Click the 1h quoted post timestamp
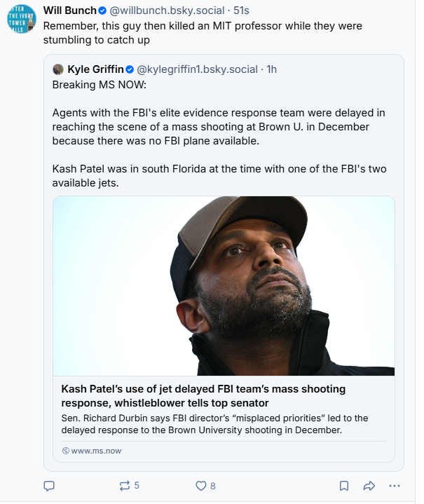Image resolution: width=424 pixels, height=504 pixels. pos(272,69)
